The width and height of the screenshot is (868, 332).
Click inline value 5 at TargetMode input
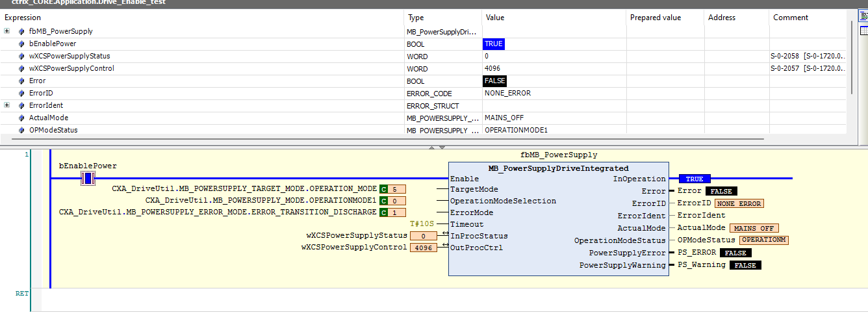pos(397,189)
